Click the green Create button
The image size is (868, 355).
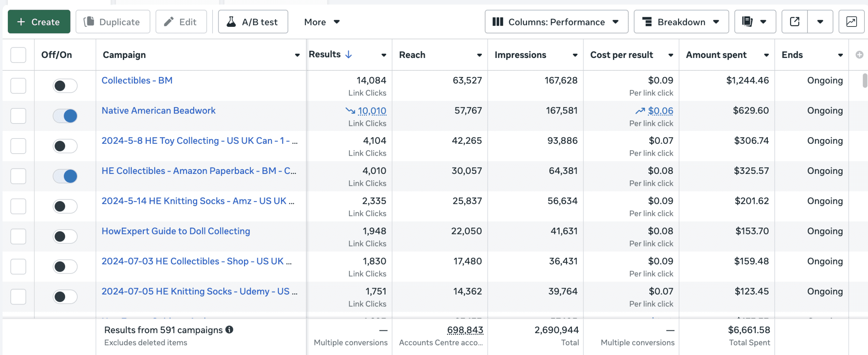pos(39,22)
